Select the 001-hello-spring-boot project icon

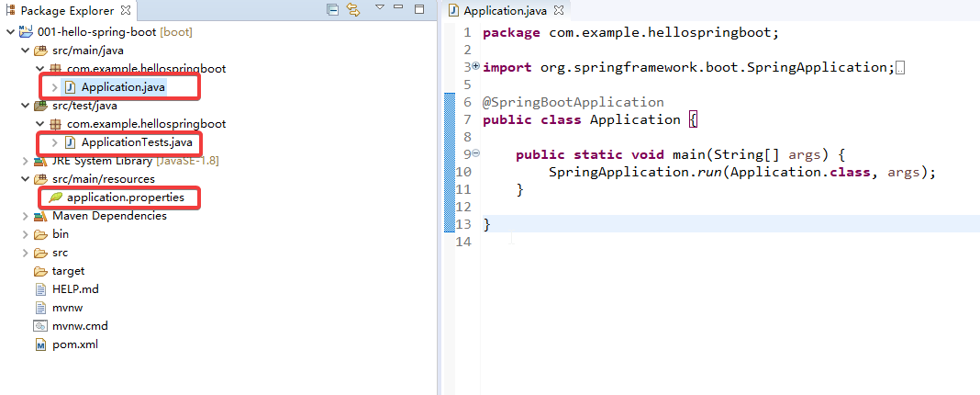point(27,31)
